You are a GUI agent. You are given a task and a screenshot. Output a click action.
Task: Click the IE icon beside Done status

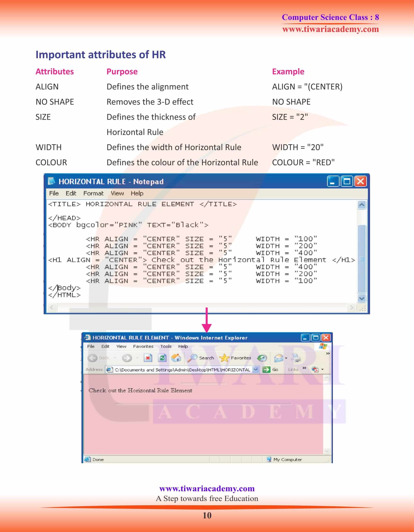[87, 459]
